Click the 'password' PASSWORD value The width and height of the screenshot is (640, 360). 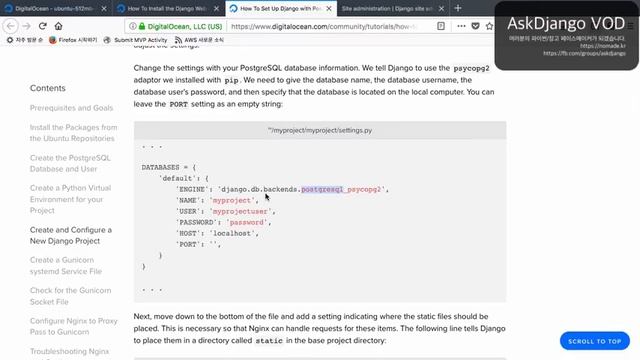[247, 222]
